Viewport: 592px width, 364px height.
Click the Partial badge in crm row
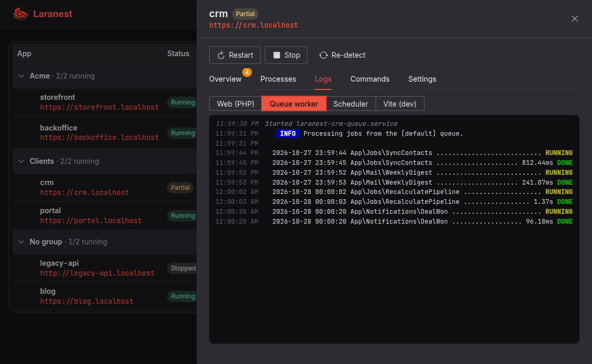click(180, 188)
